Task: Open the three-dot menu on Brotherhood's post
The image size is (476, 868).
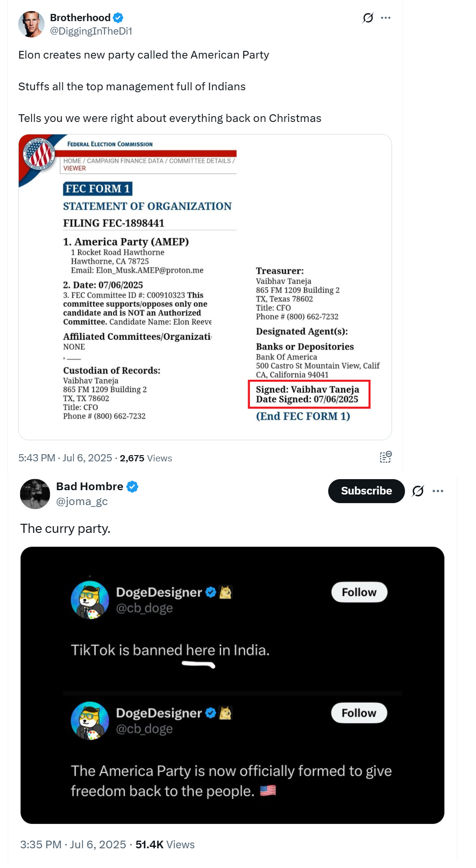Action: [x=386, y=18]
